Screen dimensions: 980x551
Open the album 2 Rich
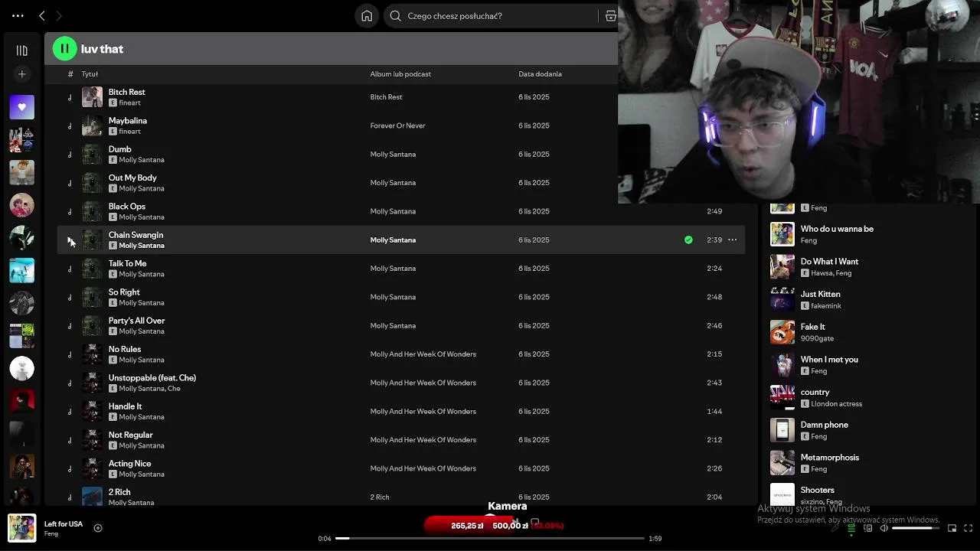point(379,497)
